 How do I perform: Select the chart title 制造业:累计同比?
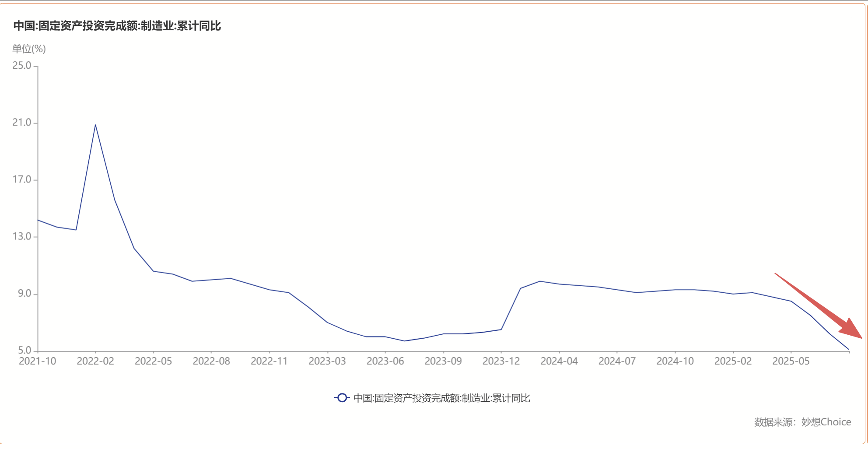click(118, 26)
